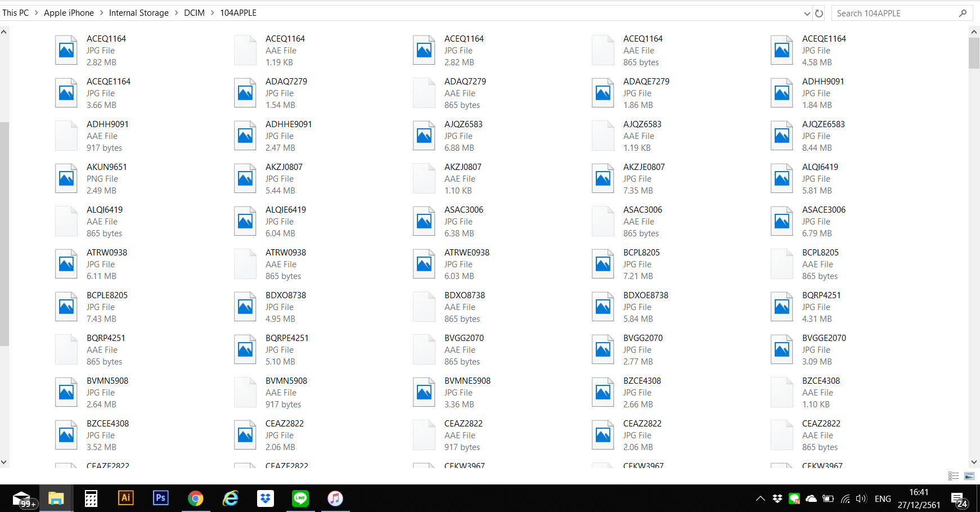Viewport: 980px width, 512px height.
Task: Click the ADAQ7279 JPG file icon
Action: [245, 93]
